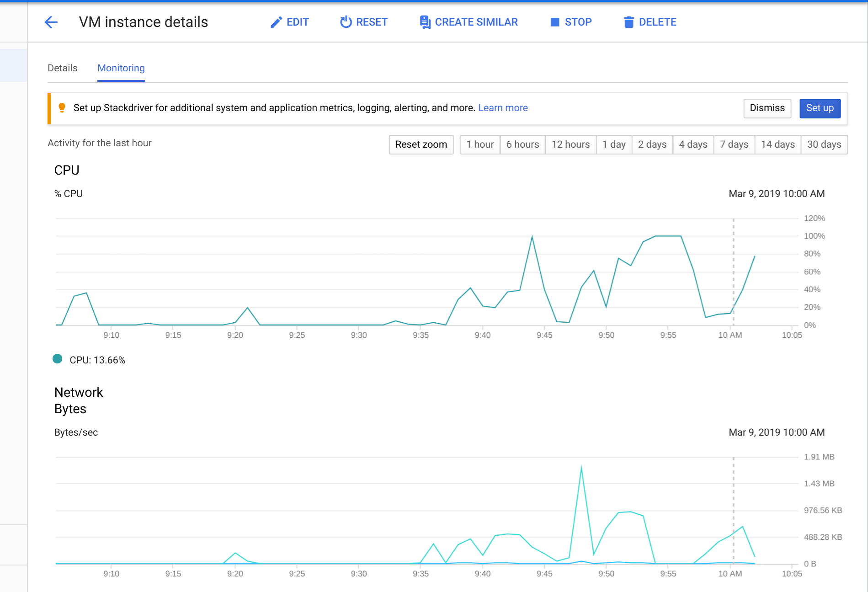Select the 14 days time range
This screenshot has width=868, height=592.
(777, 144)
